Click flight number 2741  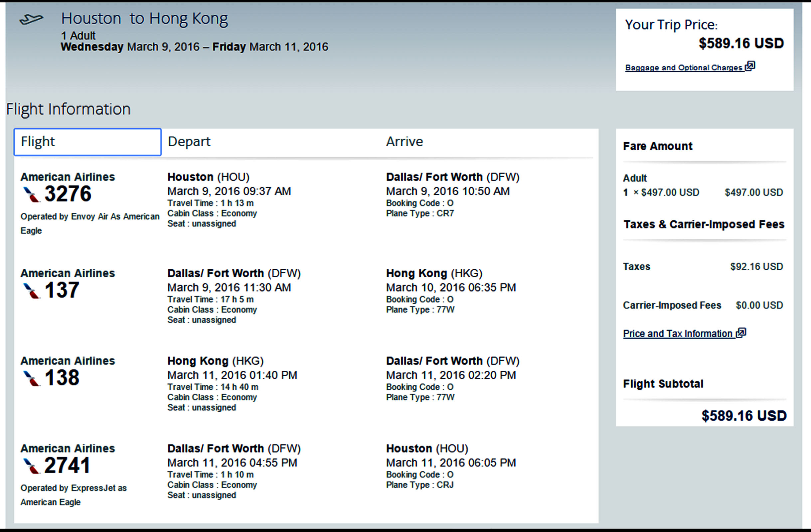click(x=67, y=465)
